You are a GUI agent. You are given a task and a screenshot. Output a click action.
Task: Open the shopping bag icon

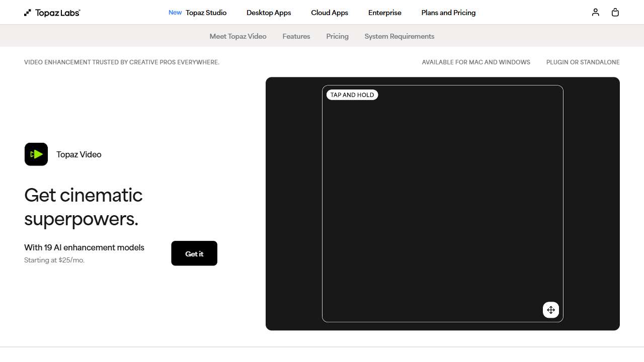[615, 13]
